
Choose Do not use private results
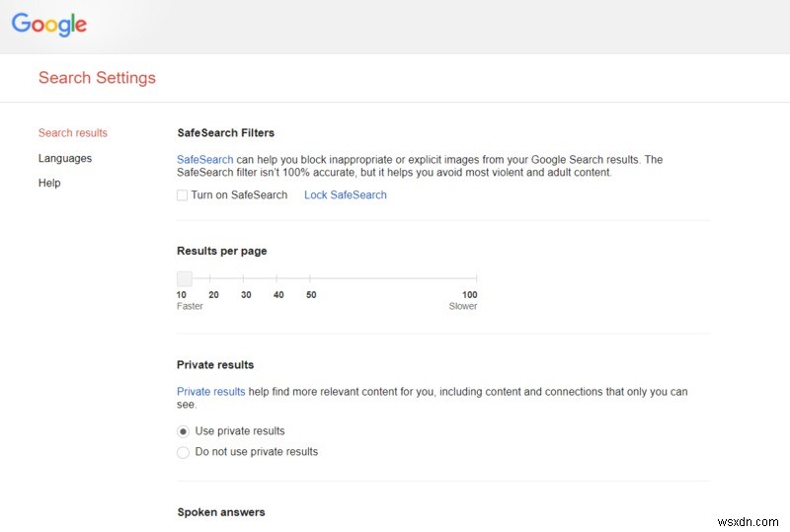tap(183, 452)
